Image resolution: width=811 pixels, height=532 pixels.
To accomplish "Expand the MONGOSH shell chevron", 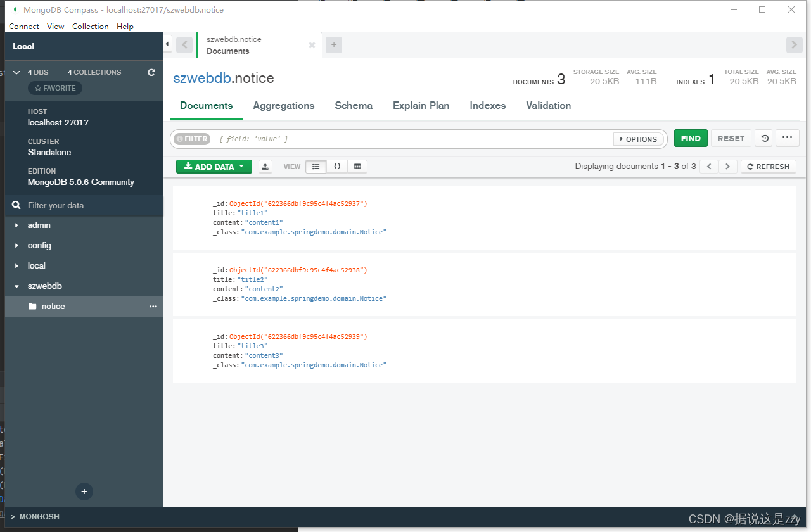I will [x=795, y=517].
